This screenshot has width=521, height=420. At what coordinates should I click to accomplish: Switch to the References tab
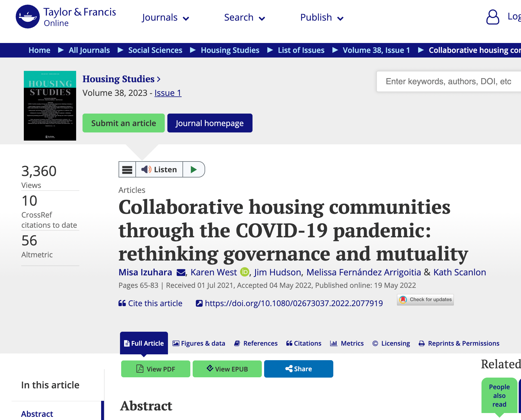pos(256,343)
